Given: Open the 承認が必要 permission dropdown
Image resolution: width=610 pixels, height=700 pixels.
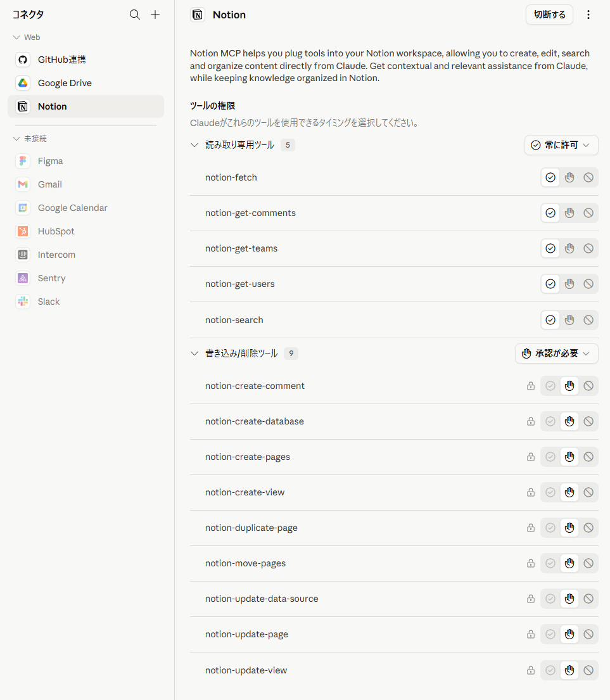Looking at the screenshot, I should 556,353.
